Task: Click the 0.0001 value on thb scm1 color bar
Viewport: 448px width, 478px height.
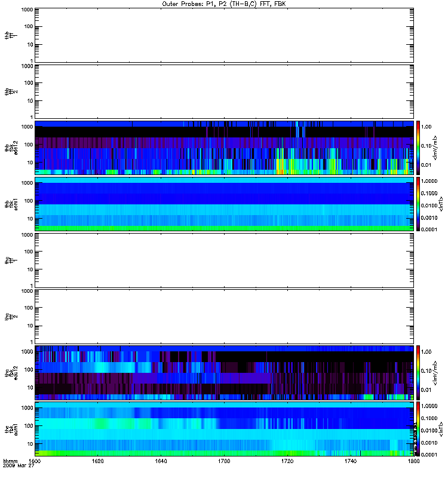Action: tap(429, 229)
